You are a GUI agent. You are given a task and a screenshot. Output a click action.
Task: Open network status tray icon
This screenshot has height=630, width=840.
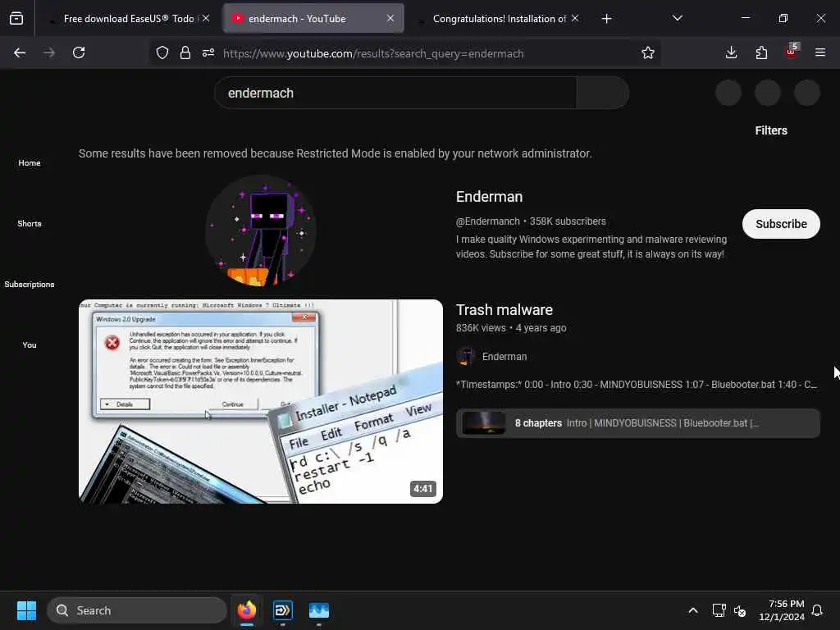pyautogui.click(x=719, y=610)
